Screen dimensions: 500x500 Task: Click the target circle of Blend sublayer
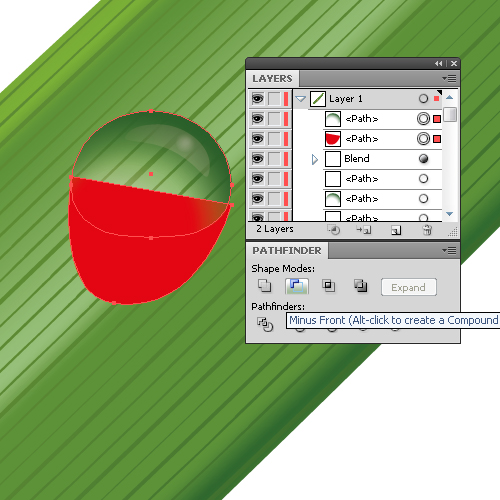point(423,159)
